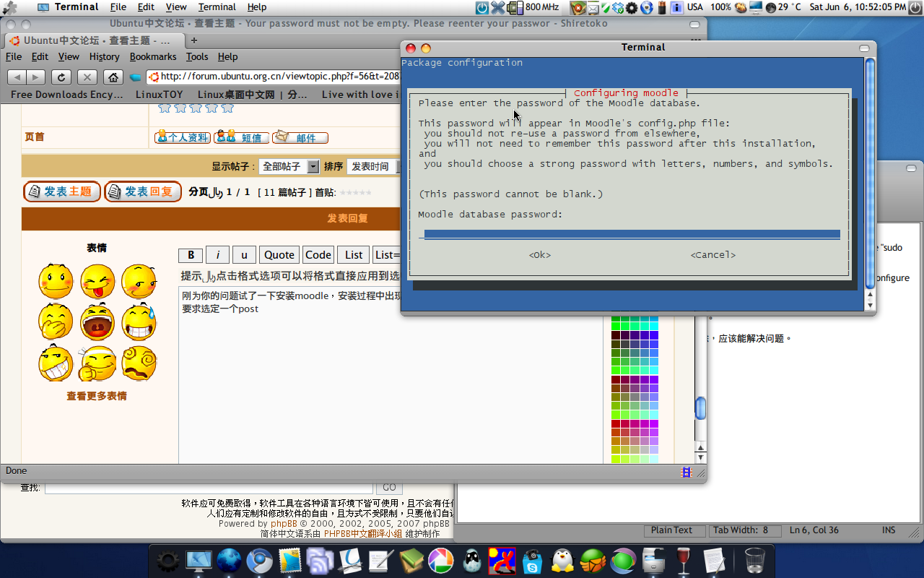This screenshot has width=924, height=578.
Task: Click the italic i format button
Action: coord(217,254)
